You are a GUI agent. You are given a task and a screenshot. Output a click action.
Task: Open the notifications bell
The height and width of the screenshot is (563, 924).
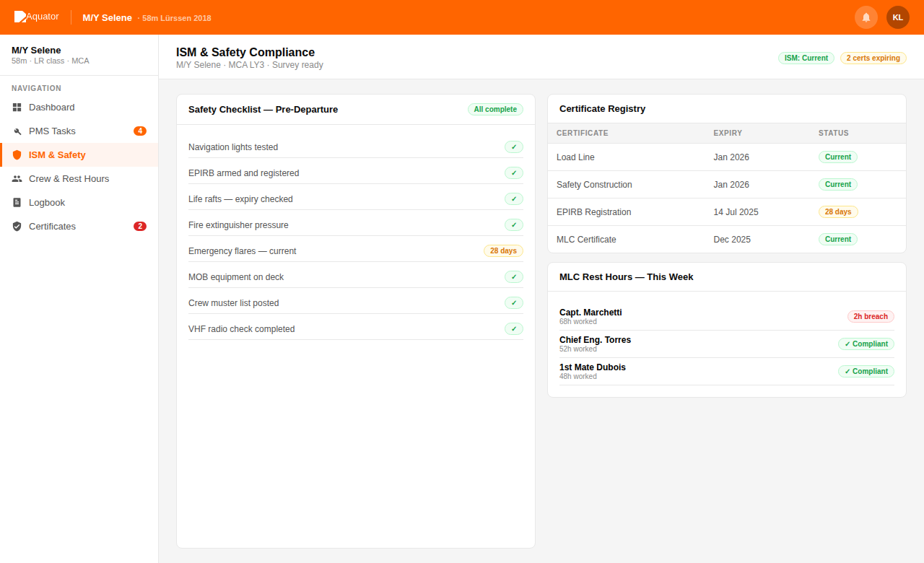point(866,17)
